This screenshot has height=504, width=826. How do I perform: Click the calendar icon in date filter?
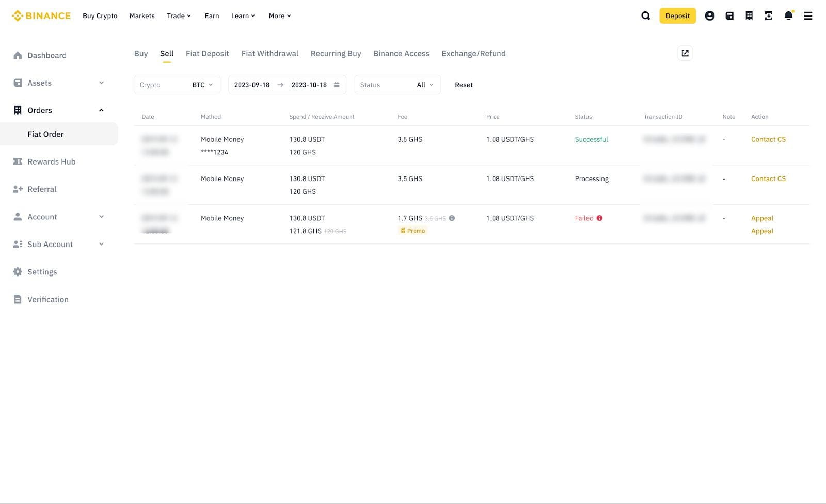point(337,85)
